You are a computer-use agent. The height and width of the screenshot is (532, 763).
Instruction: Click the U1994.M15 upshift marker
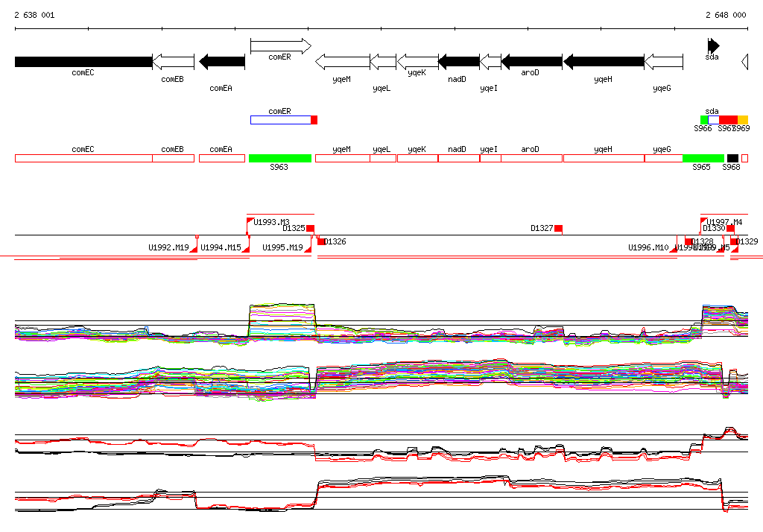point(246,249)
